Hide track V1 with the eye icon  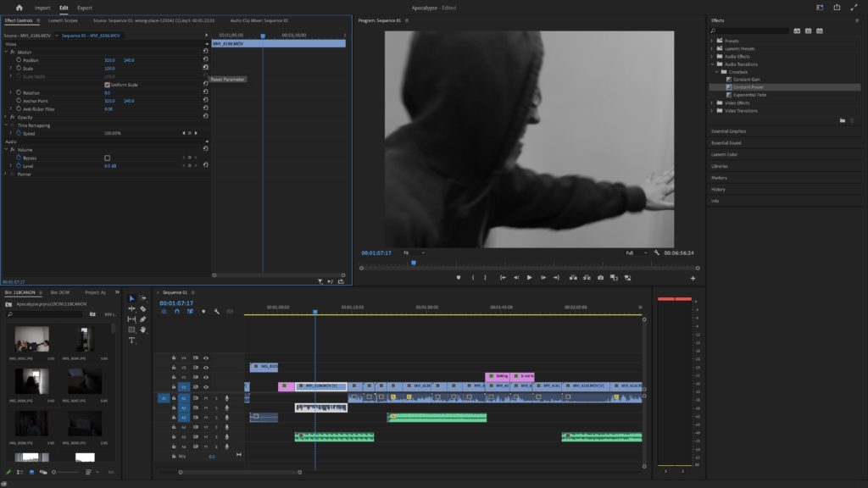pyautogui.click(x=205, y=386)
